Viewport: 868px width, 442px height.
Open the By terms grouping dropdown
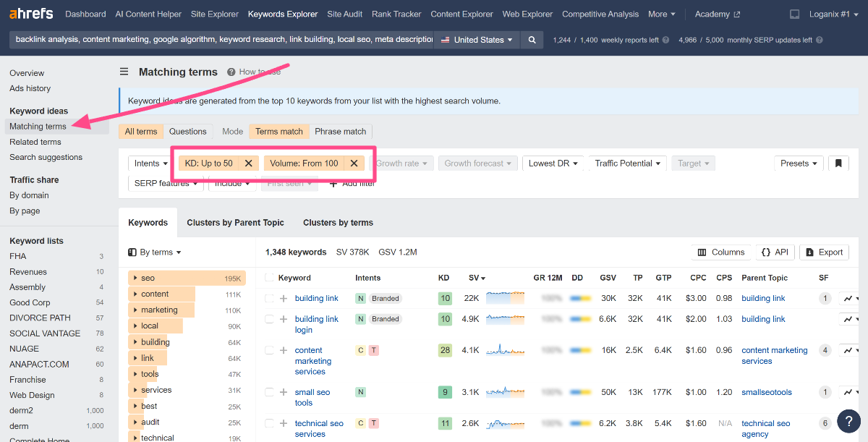pos(155,252)
